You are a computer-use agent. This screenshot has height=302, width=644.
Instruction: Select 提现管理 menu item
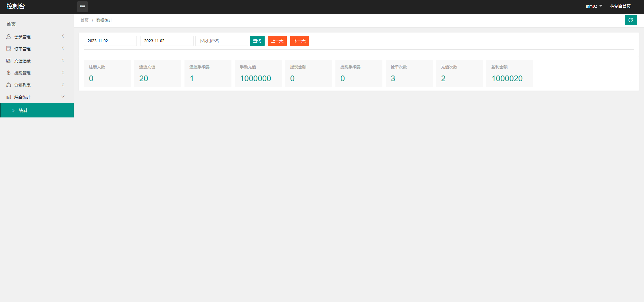click(37, 73)
